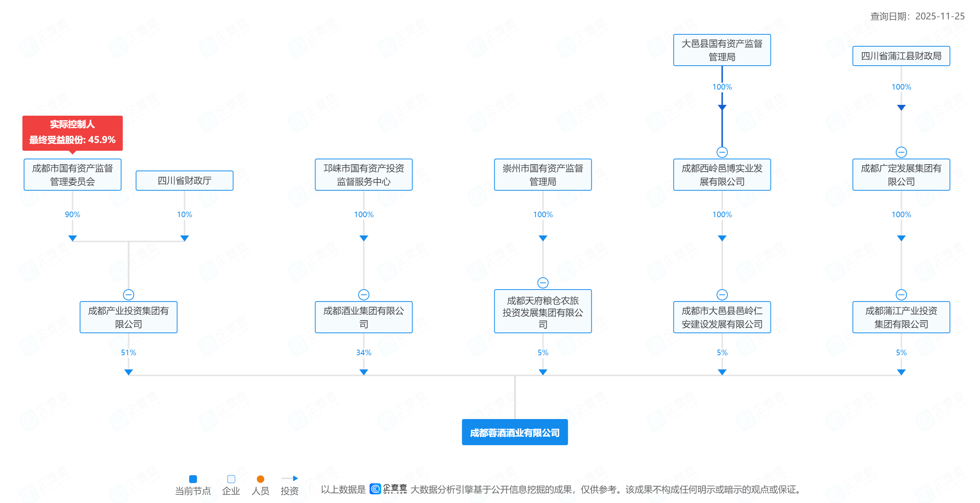The image size is (980, 503).
Task: Click the 当前节点 blue legend square
Action: [x=193, y=479]
